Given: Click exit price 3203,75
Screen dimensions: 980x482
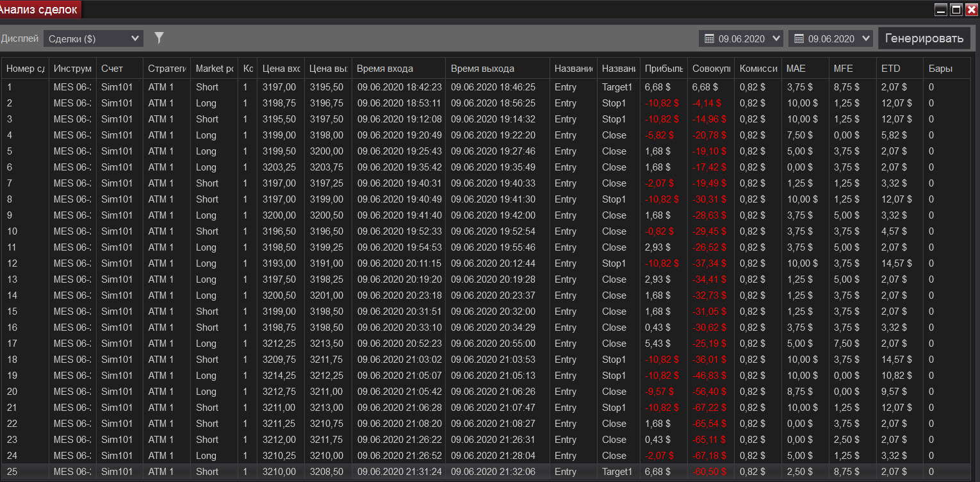Looking at the screenshot, I should tap(326, 167).
